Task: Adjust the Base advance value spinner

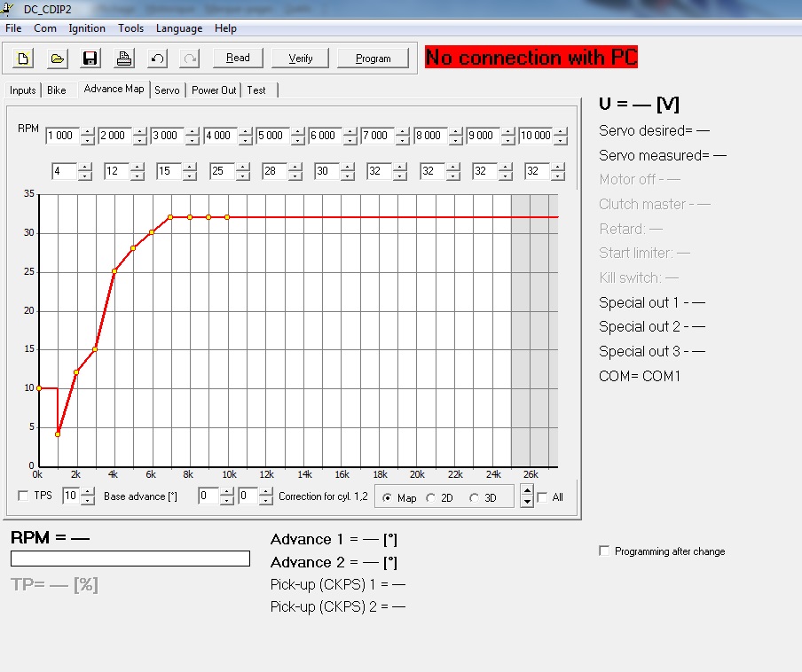Action: [87, 496]
